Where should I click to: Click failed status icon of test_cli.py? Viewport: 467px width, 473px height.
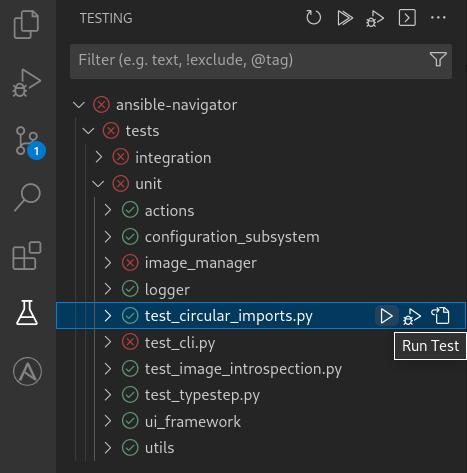(x=130, y=342)
